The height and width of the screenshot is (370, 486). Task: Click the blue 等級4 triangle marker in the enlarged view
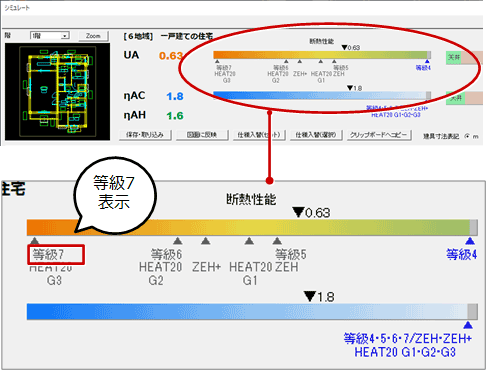tap(470, 241)
